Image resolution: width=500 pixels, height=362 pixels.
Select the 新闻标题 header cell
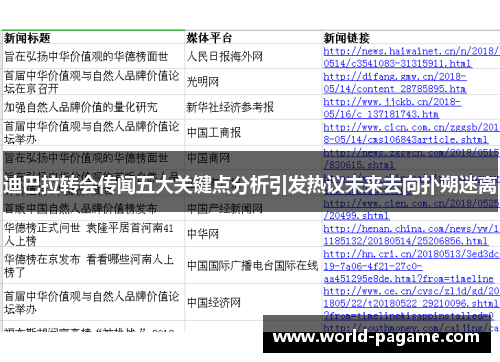[x=93, y=38]
